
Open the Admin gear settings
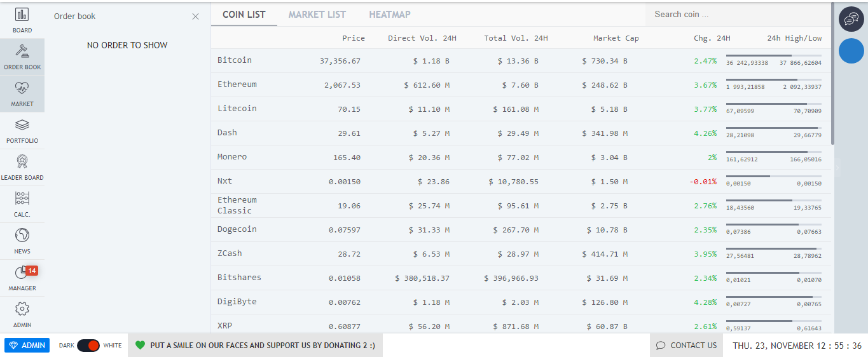coord(22,314)
